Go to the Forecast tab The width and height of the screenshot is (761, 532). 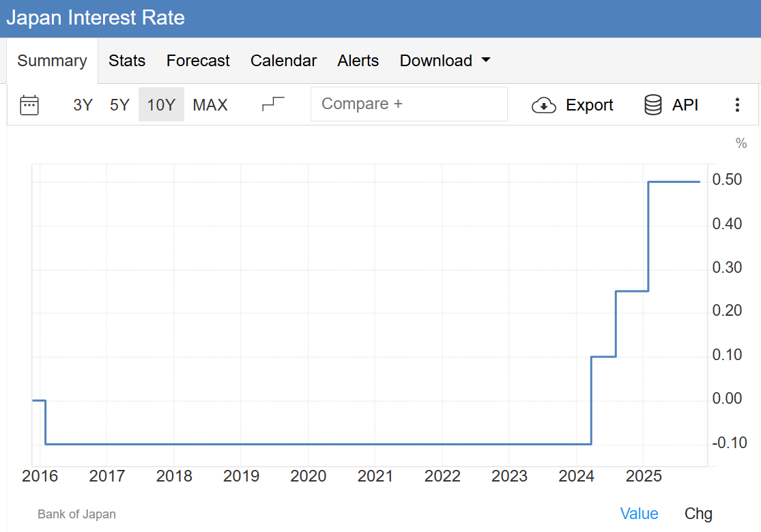198,61
